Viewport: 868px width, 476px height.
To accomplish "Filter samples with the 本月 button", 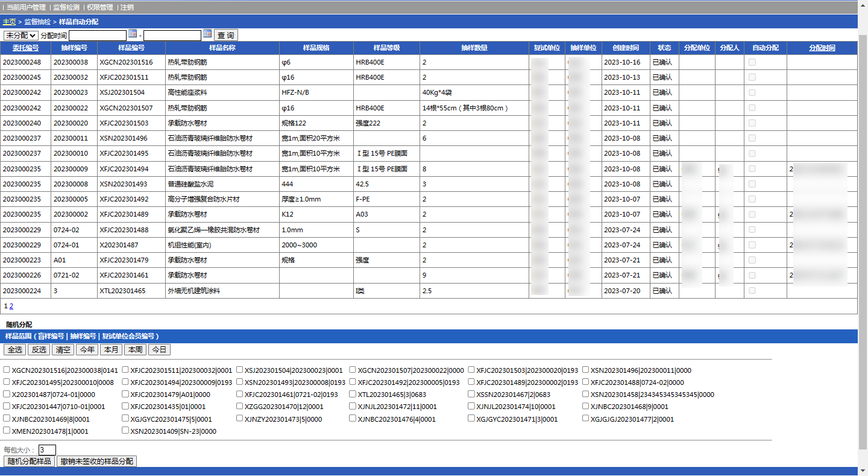I will click(x=111, y=349).
